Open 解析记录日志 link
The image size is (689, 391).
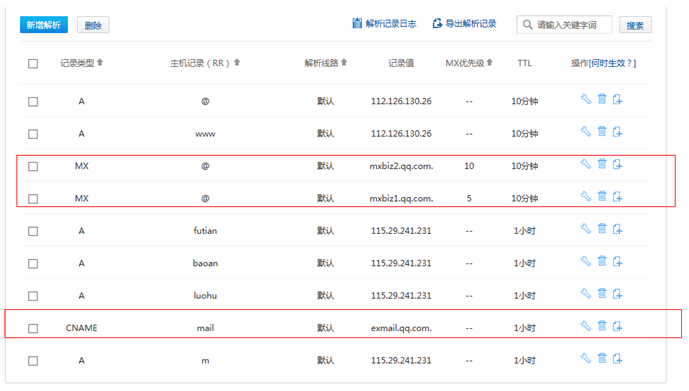pyautogui.click(x=384, y=24)
